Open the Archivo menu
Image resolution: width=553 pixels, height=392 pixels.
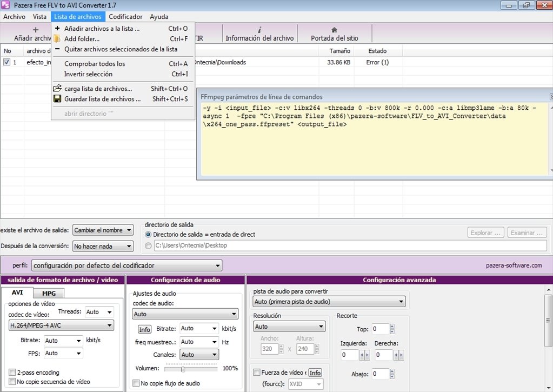(x=15, y=17)
